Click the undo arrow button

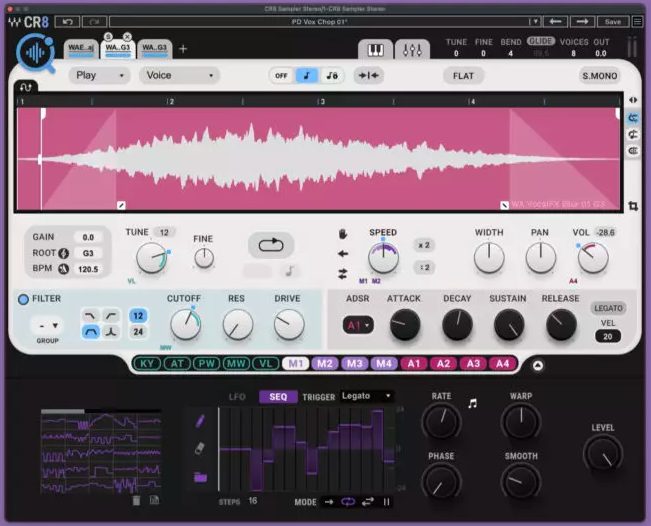pyautogui.click(x=67, y=22)
